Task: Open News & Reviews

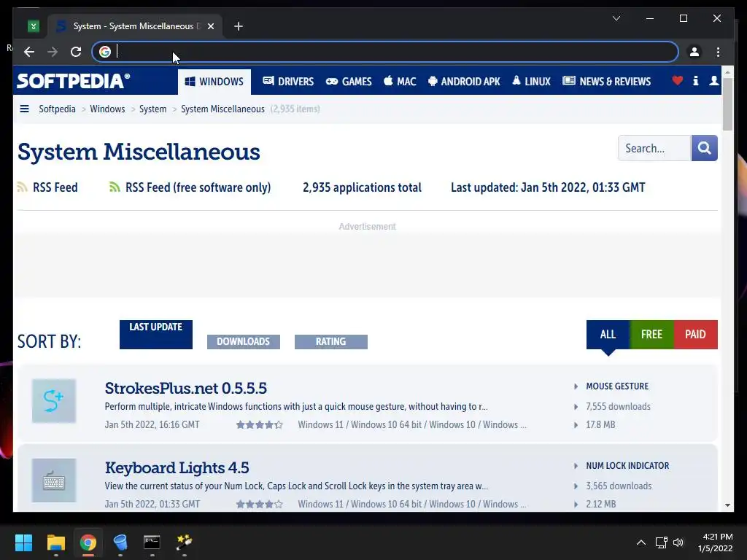Action: click(606, 82)
